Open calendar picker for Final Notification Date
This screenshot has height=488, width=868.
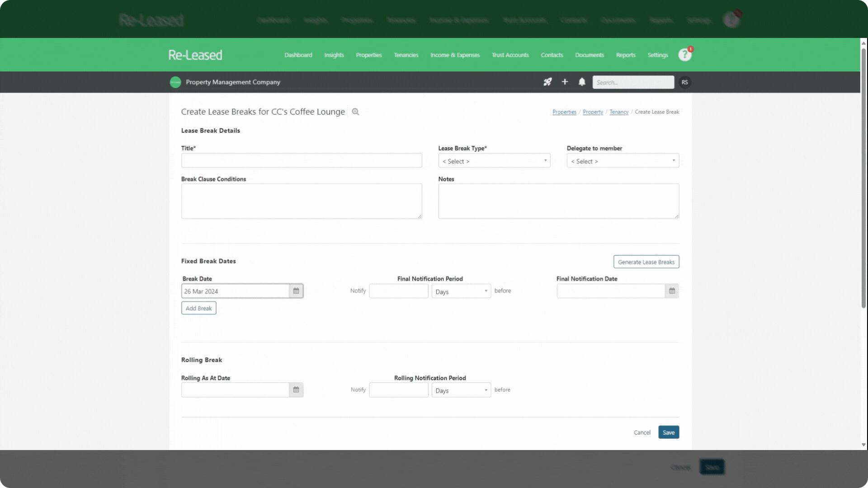click(x=672, y=291)
